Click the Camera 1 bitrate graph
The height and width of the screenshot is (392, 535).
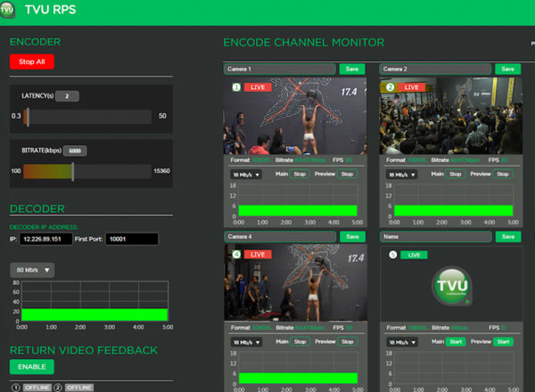[x=298, y=200]
